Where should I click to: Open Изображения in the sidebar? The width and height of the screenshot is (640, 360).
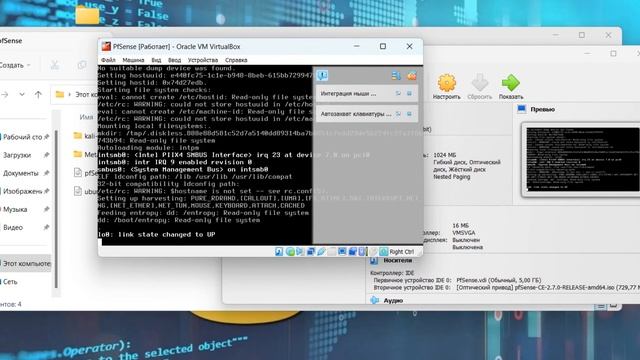(x=23, y=191)
